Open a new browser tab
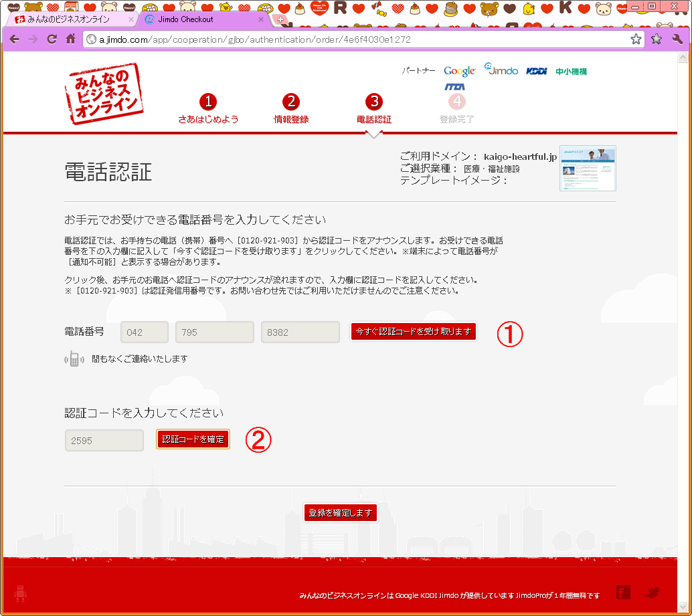 click(x=280, y=19)
